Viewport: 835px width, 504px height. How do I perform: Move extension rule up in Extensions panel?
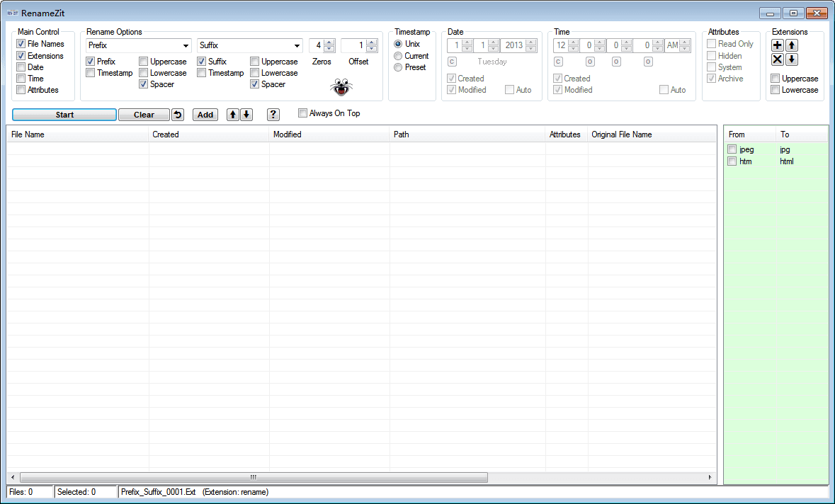click(x=792, y=45)
